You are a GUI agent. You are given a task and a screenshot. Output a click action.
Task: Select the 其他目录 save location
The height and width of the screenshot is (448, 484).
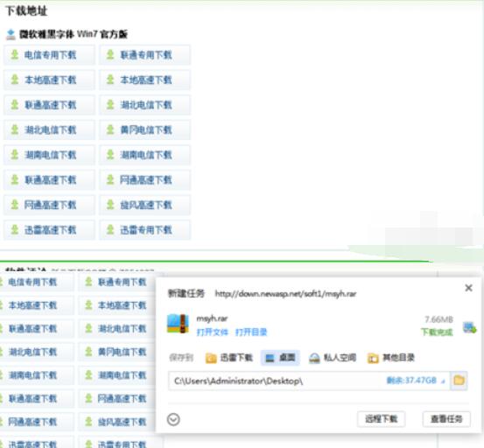[390, 358]
